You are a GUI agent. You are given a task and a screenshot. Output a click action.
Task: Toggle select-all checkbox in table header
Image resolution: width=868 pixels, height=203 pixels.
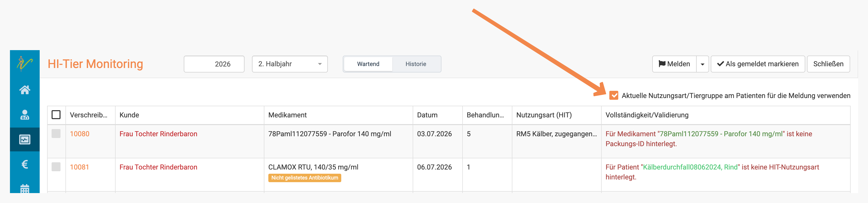pyautogui.click(x=56, y=115)
